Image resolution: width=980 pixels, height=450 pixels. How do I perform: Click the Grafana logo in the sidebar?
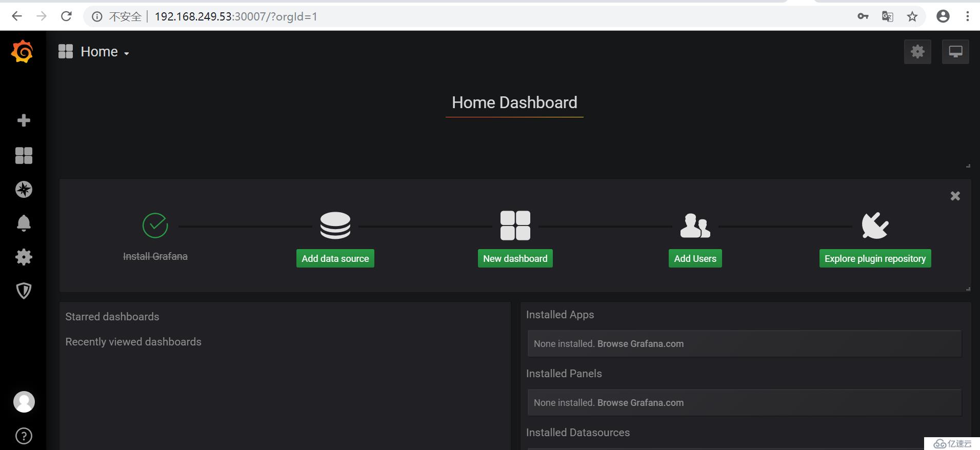(x=23, y=52)
